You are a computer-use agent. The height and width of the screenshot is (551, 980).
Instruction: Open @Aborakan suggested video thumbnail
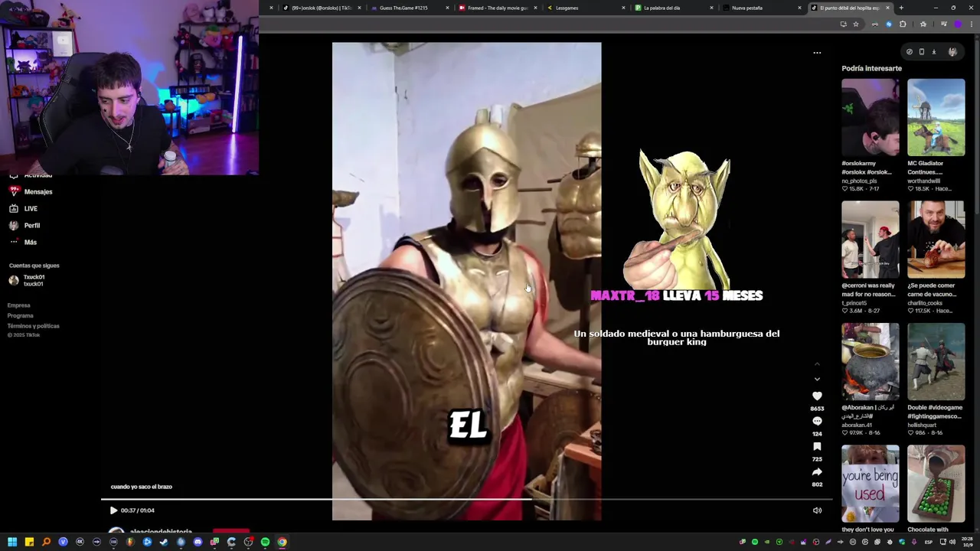pyautogui.click(x=871, y=361)
